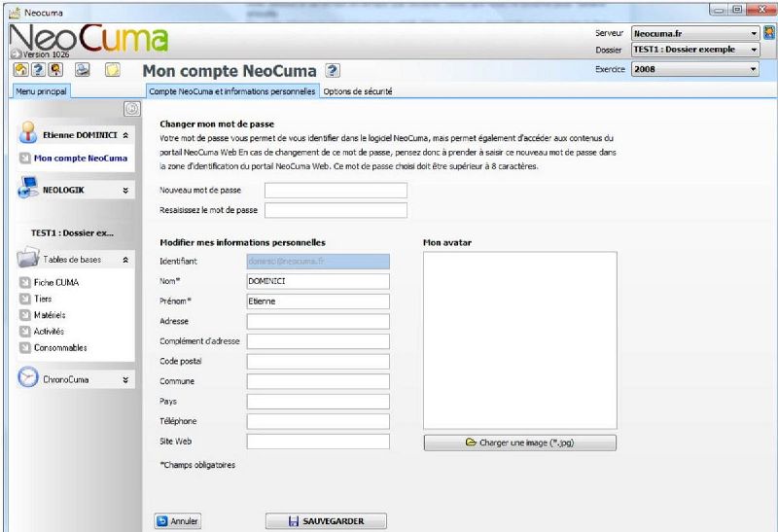
Task: Open the yellow sticky note icon
Action: coord(112,69)
